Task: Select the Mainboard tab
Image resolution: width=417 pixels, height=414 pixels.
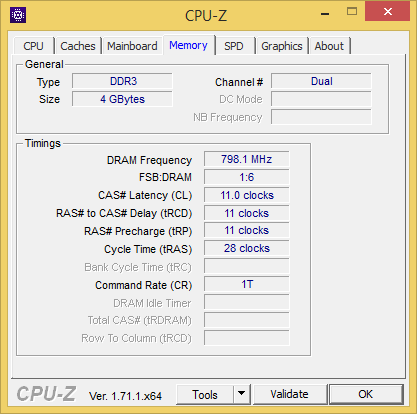Action: (x=132, y=46)
